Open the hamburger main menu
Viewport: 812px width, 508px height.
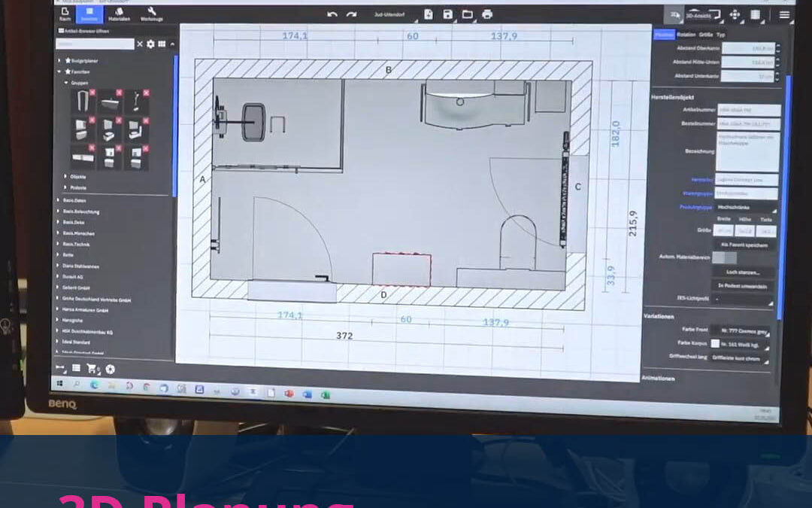(784, 15)
